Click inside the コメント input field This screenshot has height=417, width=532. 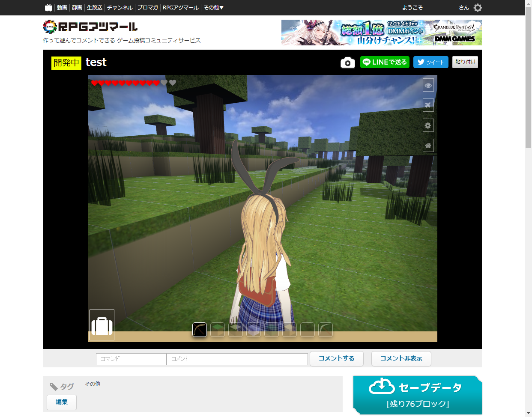coord(237,359)
